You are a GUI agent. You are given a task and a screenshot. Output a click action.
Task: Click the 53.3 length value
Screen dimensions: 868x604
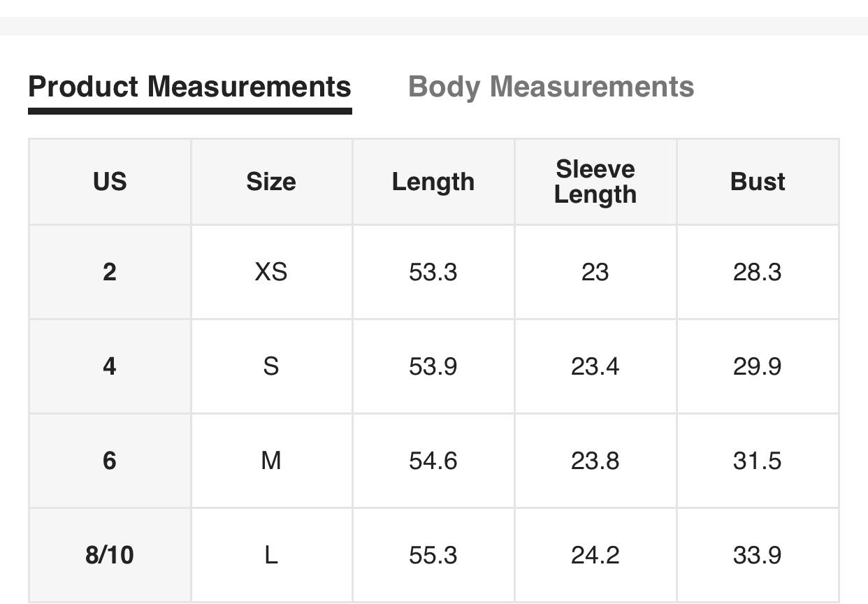pyautogui.click(x=433, y=272)
